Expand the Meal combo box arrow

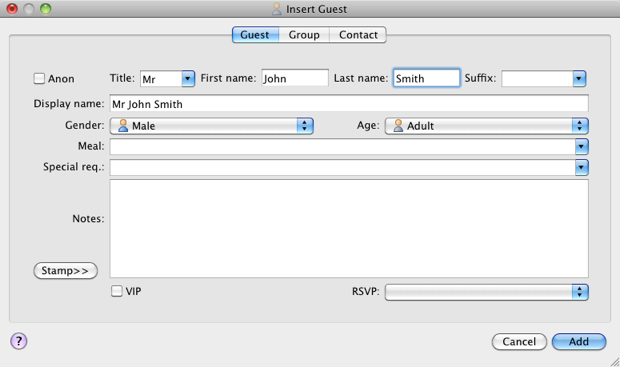click(582, 146)
